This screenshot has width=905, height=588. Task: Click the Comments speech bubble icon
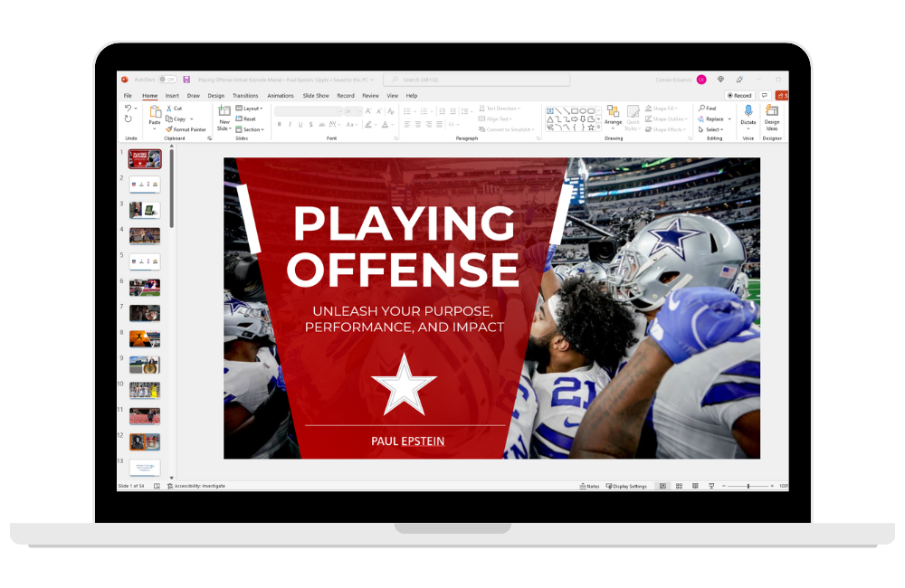click(765, 95)
